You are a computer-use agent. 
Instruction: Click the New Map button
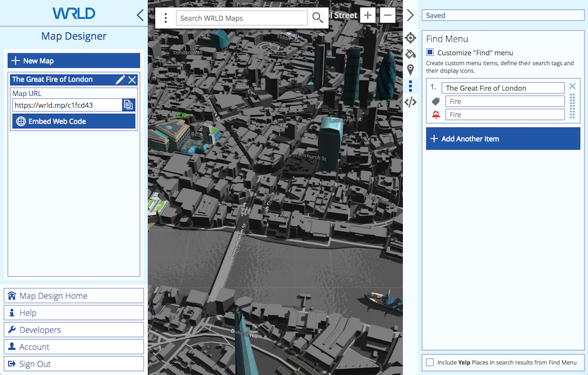pos(73,61)
